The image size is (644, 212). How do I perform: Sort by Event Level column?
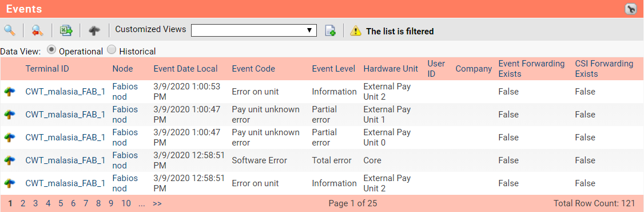tap(333, 69)
